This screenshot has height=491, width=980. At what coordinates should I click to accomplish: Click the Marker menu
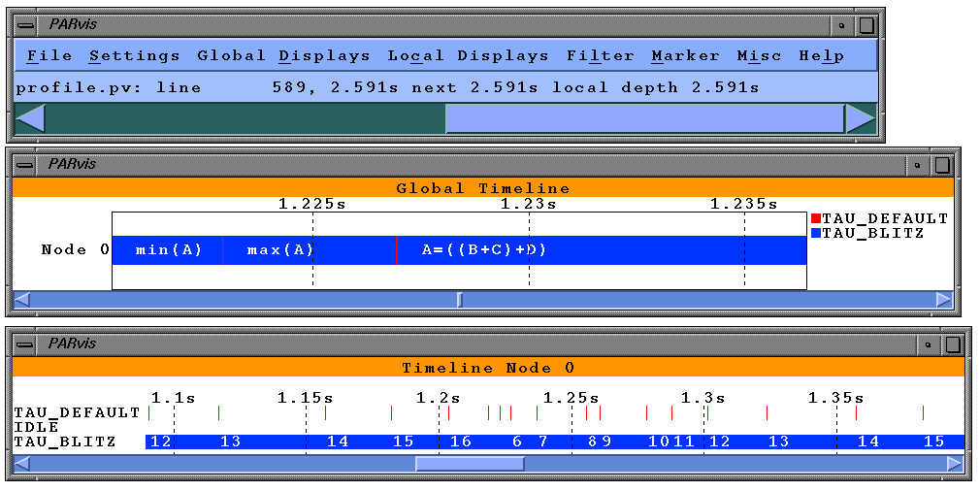click(685, 56)
